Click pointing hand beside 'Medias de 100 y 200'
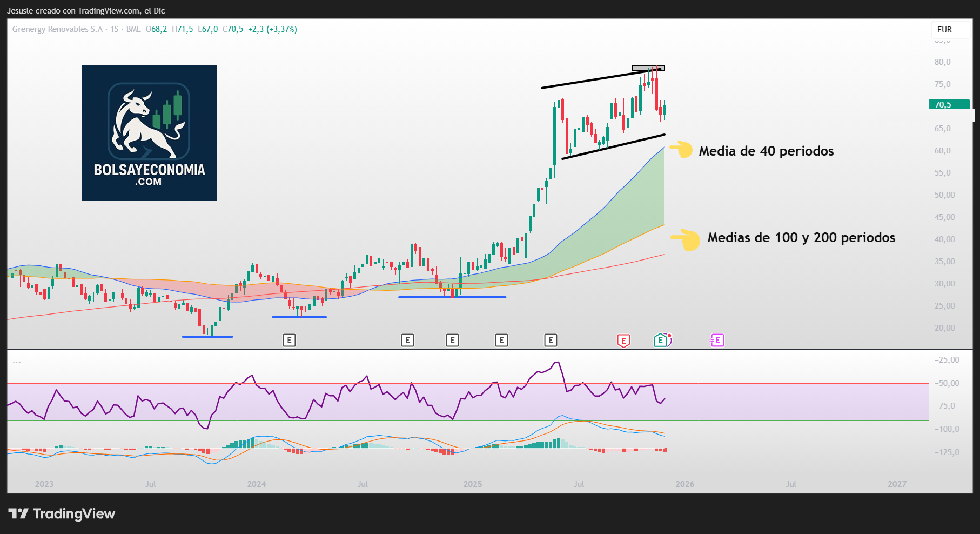This screenshot has height=534, width=980. (685, 239)
